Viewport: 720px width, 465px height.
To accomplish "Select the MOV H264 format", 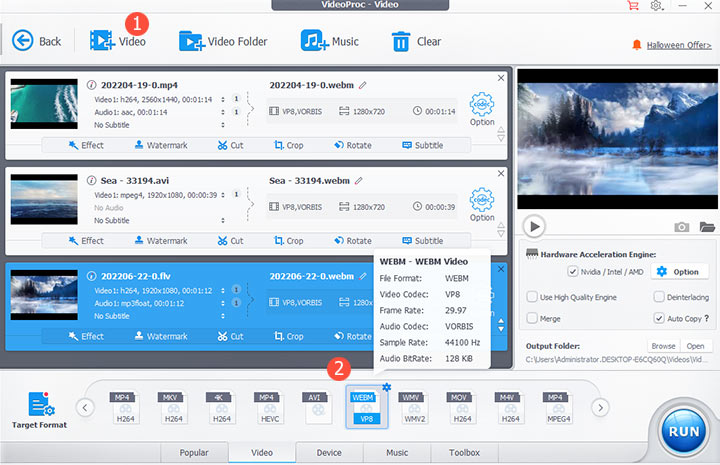I will pyautogui.click(x=462, y=408).
